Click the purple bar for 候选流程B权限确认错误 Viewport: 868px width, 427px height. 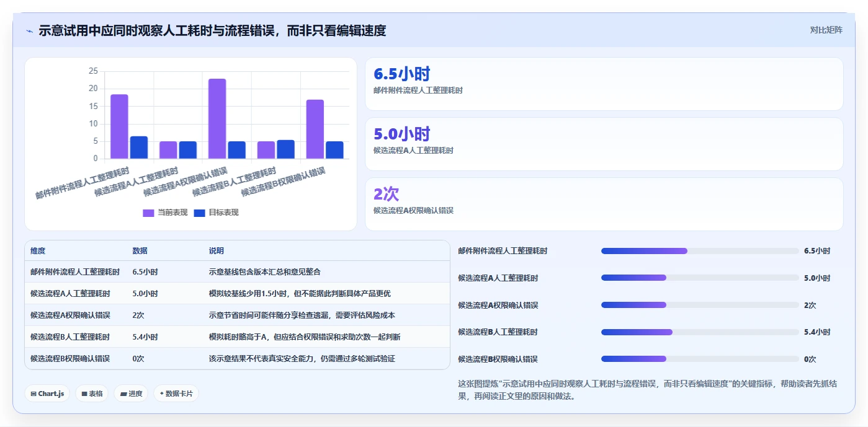pyautogui.click(x=315, y=129)
